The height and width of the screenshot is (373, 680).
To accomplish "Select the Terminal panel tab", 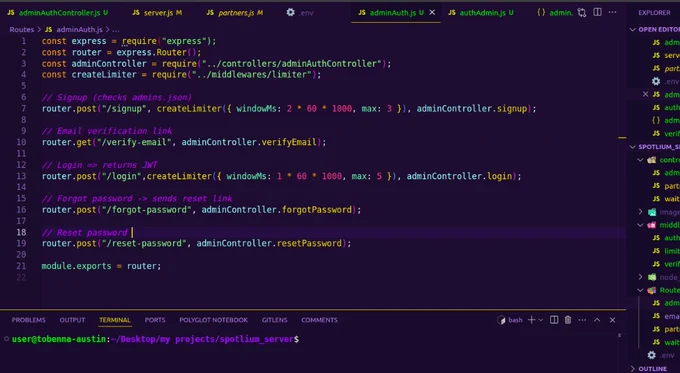I will [x=114, y=320].
